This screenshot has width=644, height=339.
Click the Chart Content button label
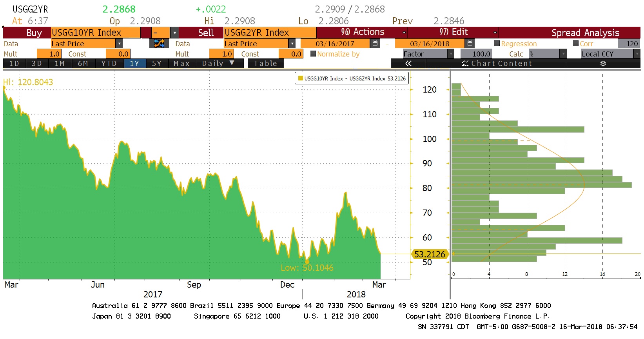pyautogui.click(x=502, y=64)
